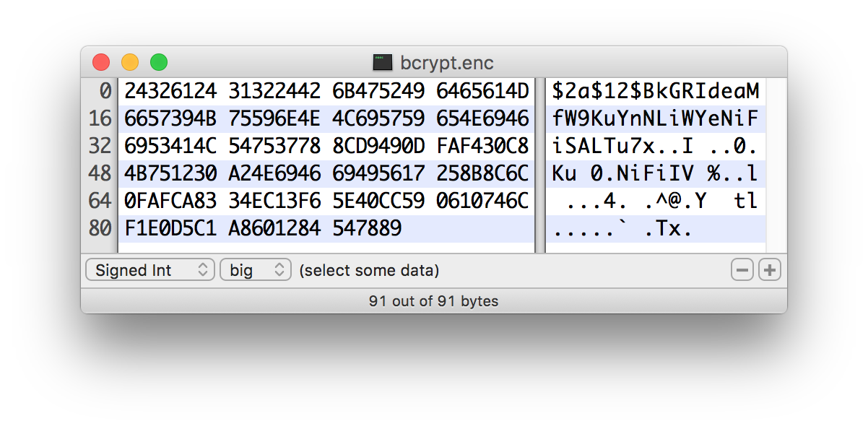Image resolution: width=868 pixels, height=429 pixels.
Task: Click the status bar showing 91 out of 91 bytes
Action: (433, 301)
